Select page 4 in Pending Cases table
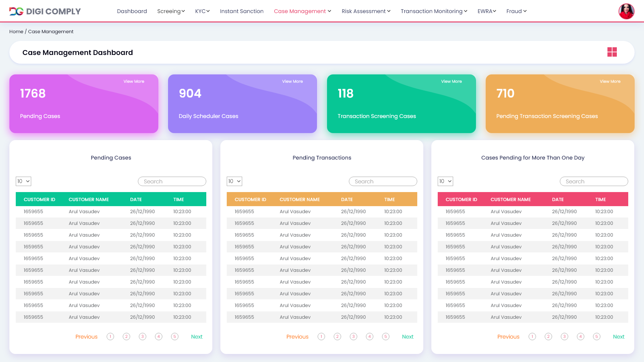The image size is (644, 362). [x=159, y=337]
